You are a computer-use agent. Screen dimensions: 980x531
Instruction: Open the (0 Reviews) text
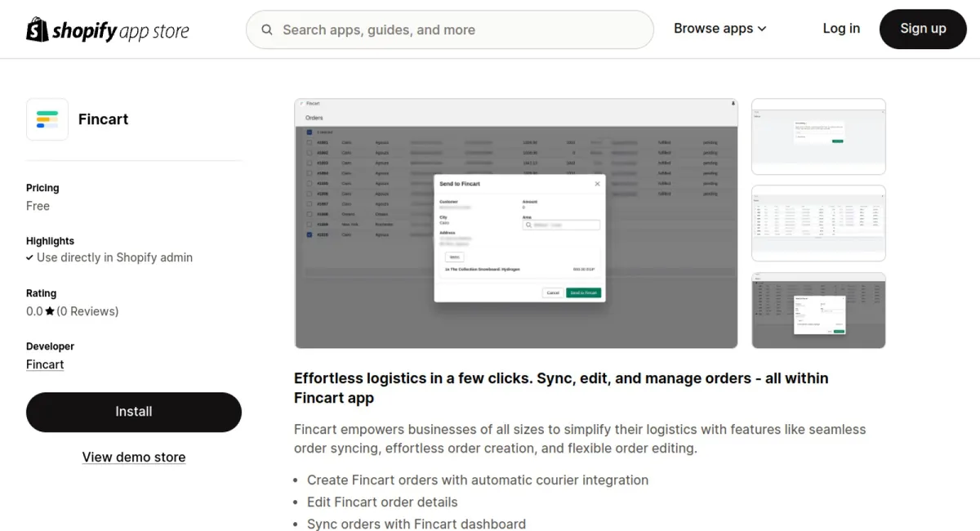point(87,311)
